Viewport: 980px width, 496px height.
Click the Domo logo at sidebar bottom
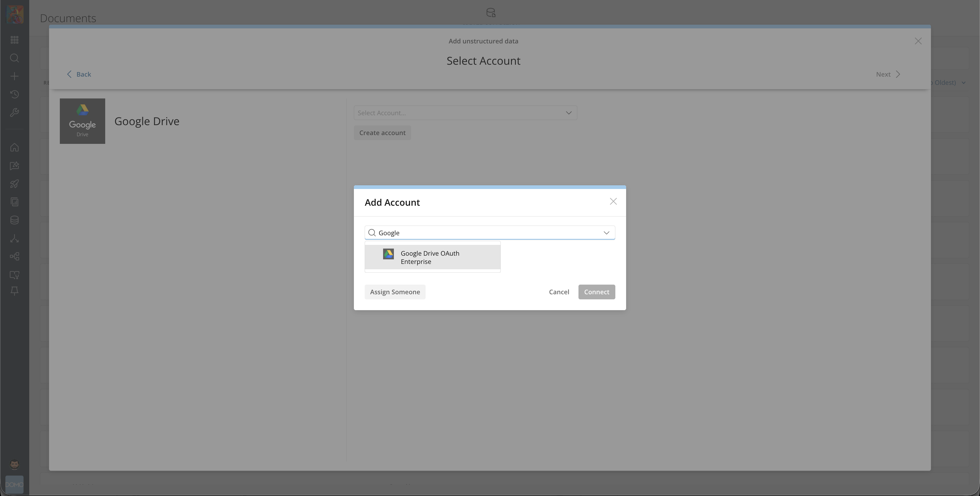pyautogui.click(x=14, y=485)
